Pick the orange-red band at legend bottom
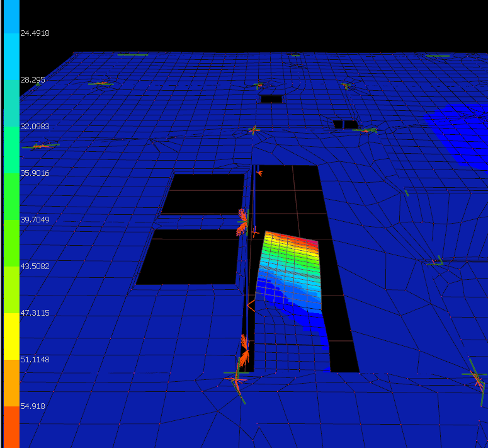This screenshot has width=488, height=448. click(11, 427)
